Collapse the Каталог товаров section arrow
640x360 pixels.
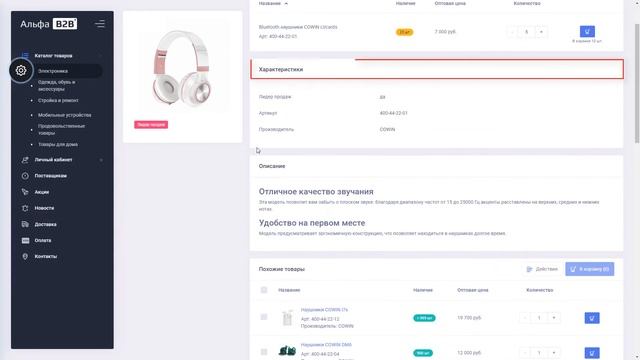coord(101,56)
